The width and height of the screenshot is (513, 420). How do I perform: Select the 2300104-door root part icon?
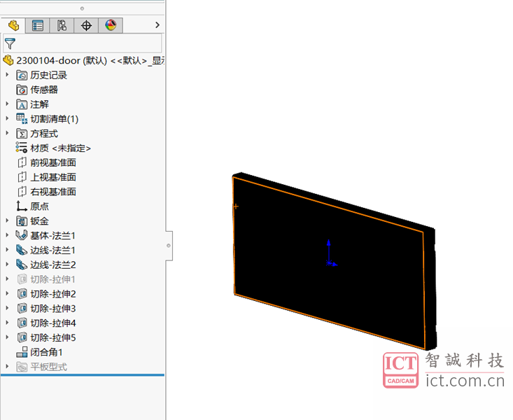[x=8, y=60]
